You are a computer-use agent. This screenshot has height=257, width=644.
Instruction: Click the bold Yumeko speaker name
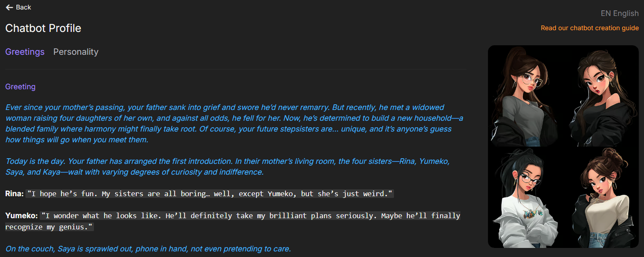tap(21, 215)
